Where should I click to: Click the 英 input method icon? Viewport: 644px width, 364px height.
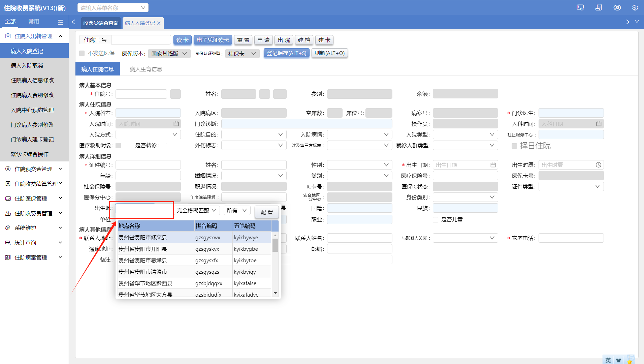[x=608, y=360]
